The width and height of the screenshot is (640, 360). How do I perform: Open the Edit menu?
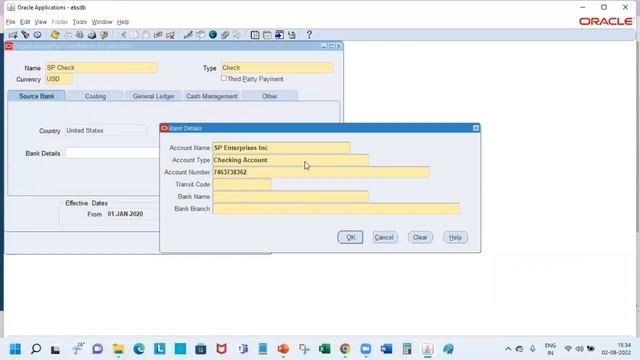pos(25,22)
